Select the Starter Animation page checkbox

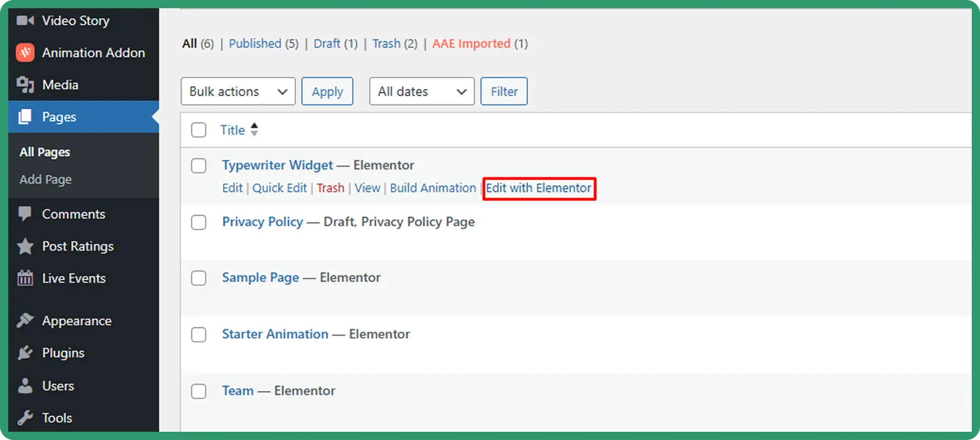click(x=199, y=335)
